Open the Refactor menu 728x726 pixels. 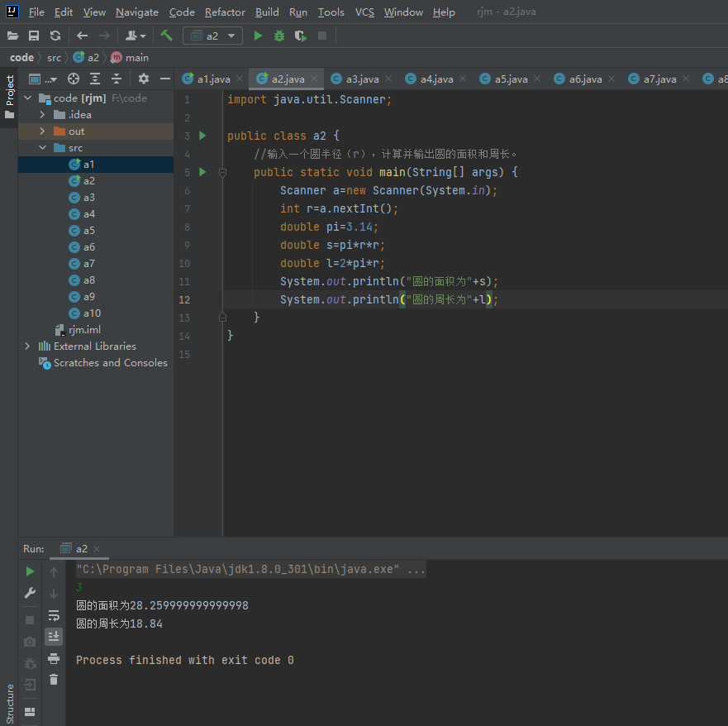point(225,12)
